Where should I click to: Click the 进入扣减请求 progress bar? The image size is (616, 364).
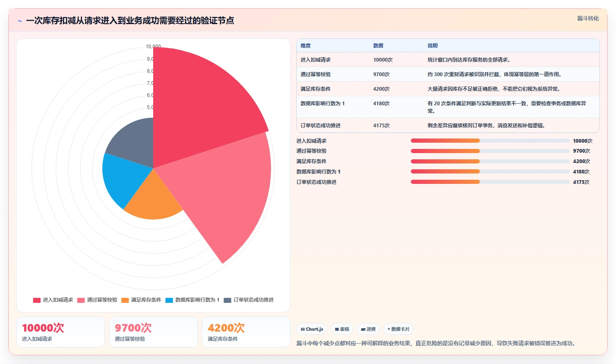coord(490,141)
